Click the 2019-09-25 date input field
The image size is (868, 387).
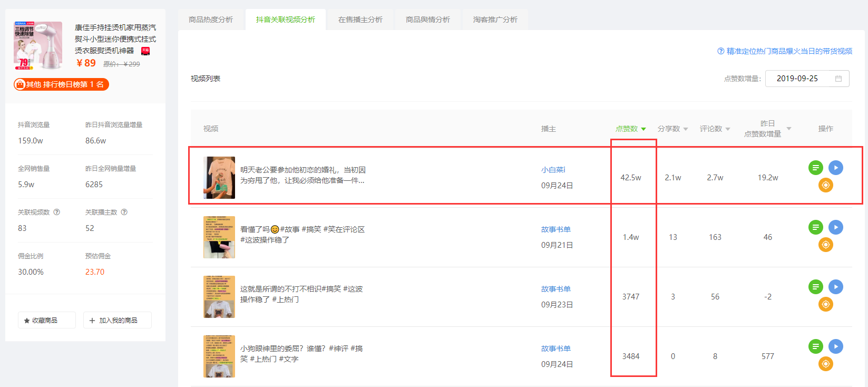[807, 79]
